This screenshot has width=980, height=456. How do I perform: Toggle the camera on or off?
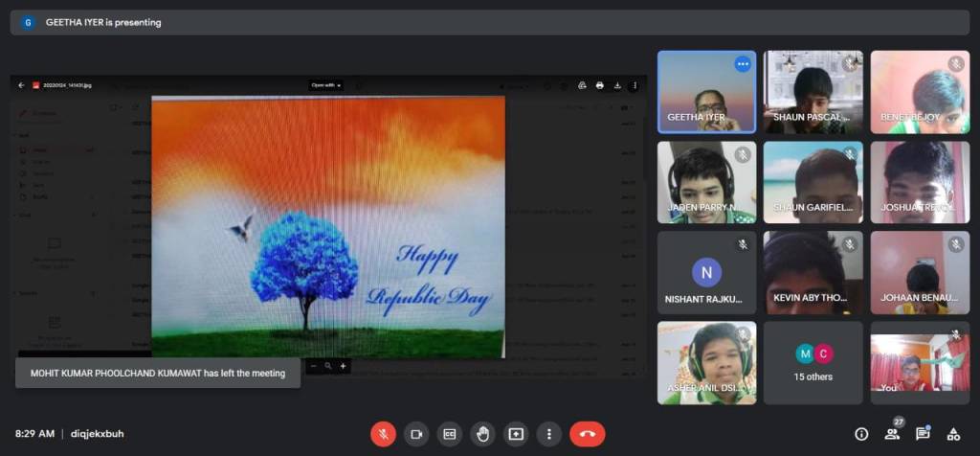pyautogui.click(x=416, y=434)
